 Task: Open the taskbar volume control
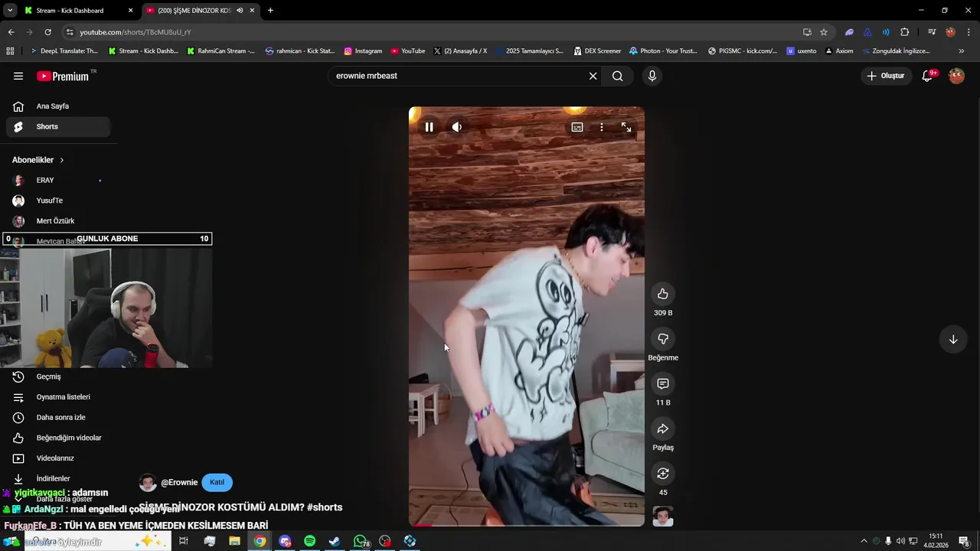[900, 541]
